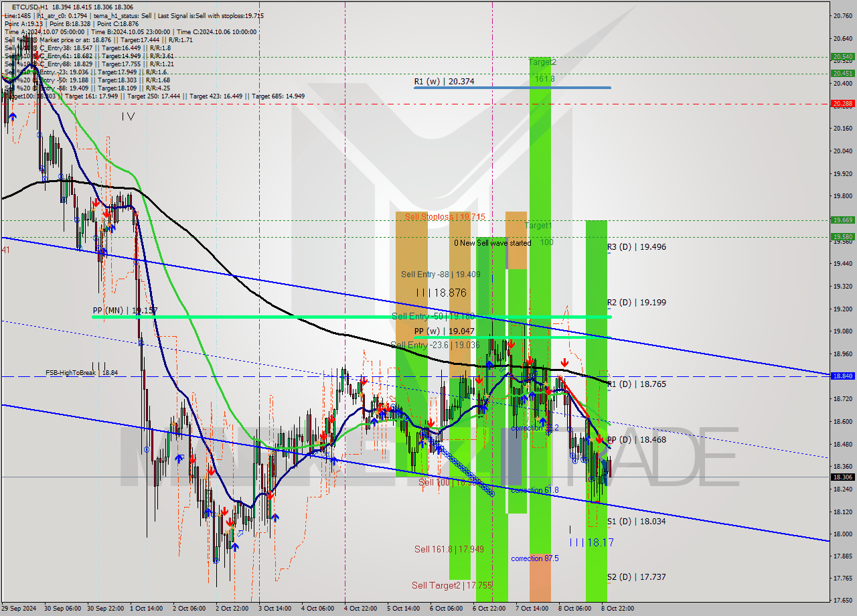The image size is (857, 616).
Task: Click the 'Target 423: 16.449' text
Action: tap(218, 96)
